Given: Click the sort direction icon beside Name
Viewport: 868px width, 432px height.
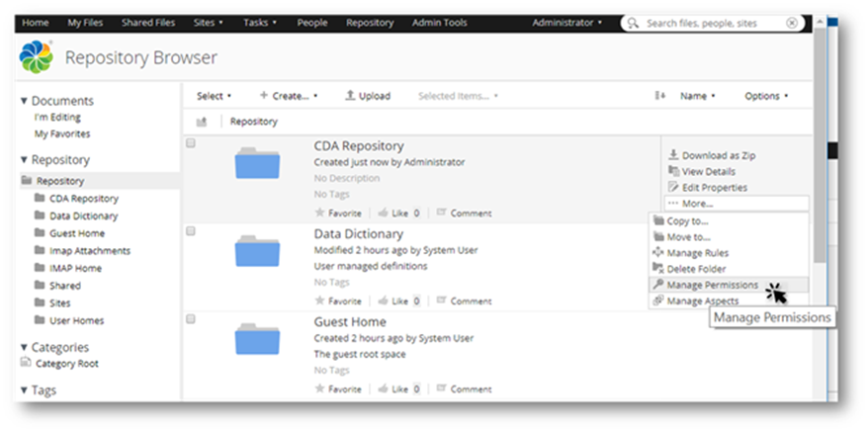Looking at the screenshot, I should coord(660,96).
